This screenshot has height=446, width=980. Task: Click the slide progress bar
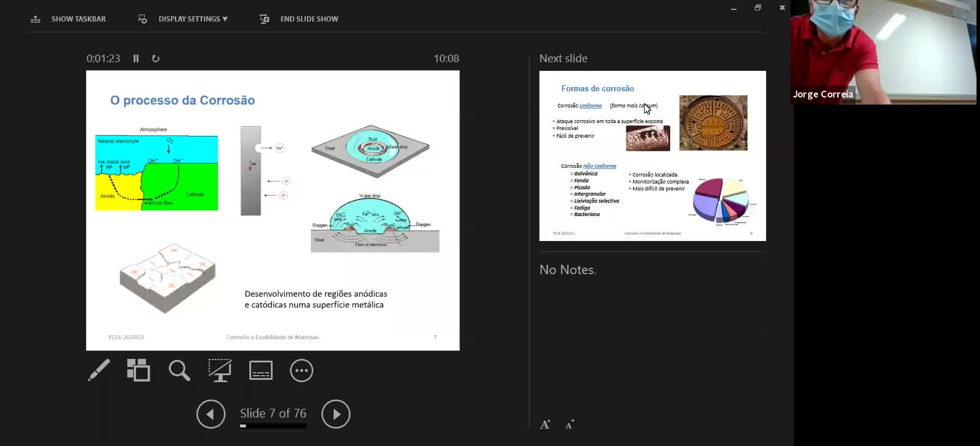point(273,426)
